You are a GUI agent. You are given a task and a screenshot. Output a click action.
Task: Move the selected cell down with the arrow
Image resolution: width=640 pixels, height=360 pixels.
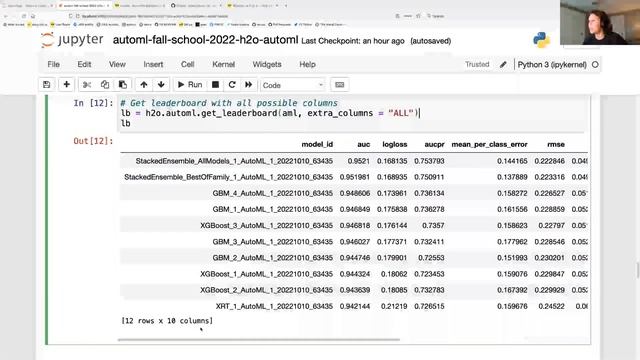161,85
